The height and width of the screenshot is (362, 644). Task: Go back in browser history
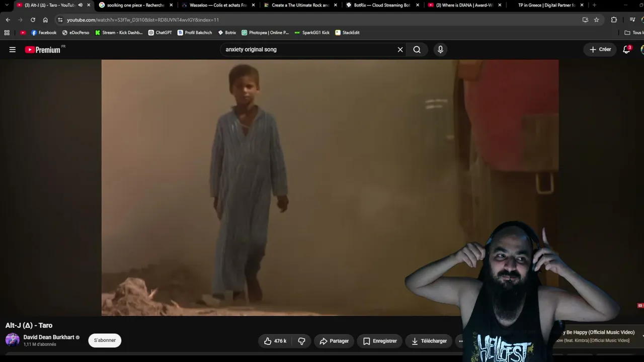[x=8, y=20]
